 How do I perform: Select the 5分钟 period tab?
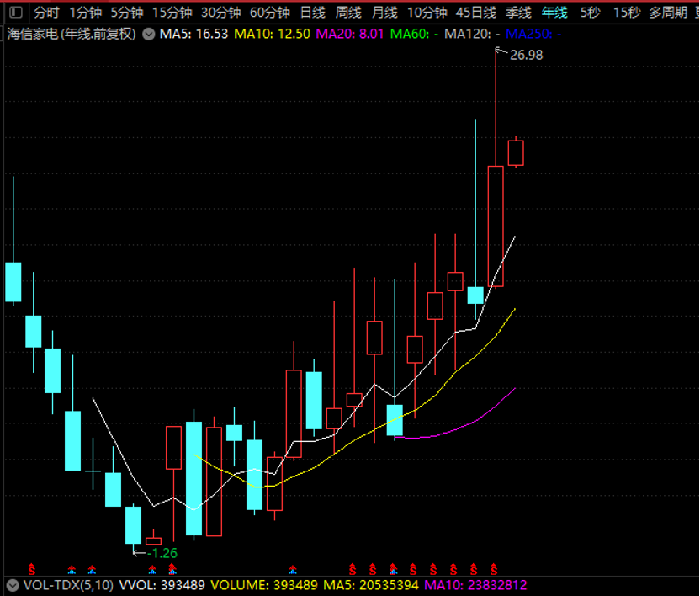tap(127, 13)
